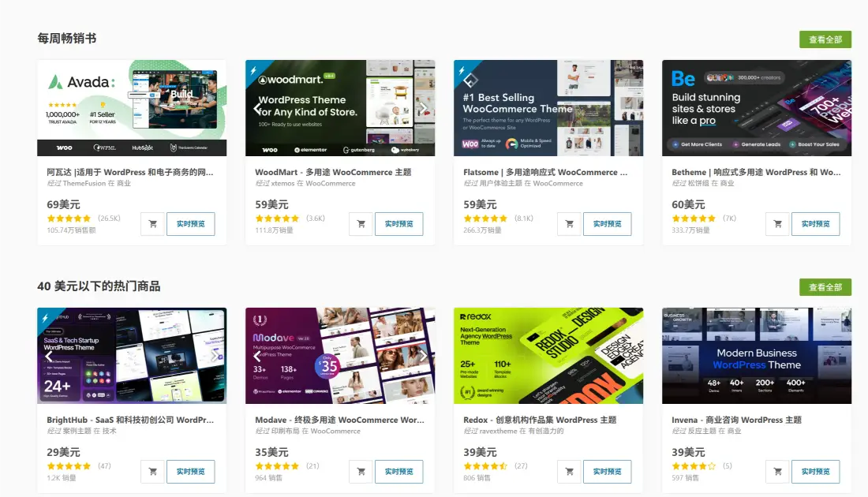868x497 pixels.
Task: Advance Modave thumbnail with right arrow
Action: point(423,356)
